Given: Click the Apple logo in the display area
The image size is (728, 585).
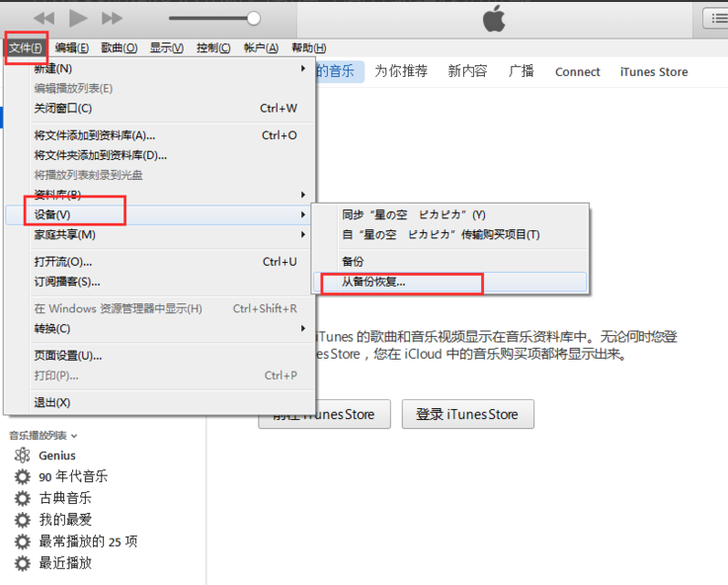Looking at the screenshot, I should pyautogui.click(x=494, y=19).
